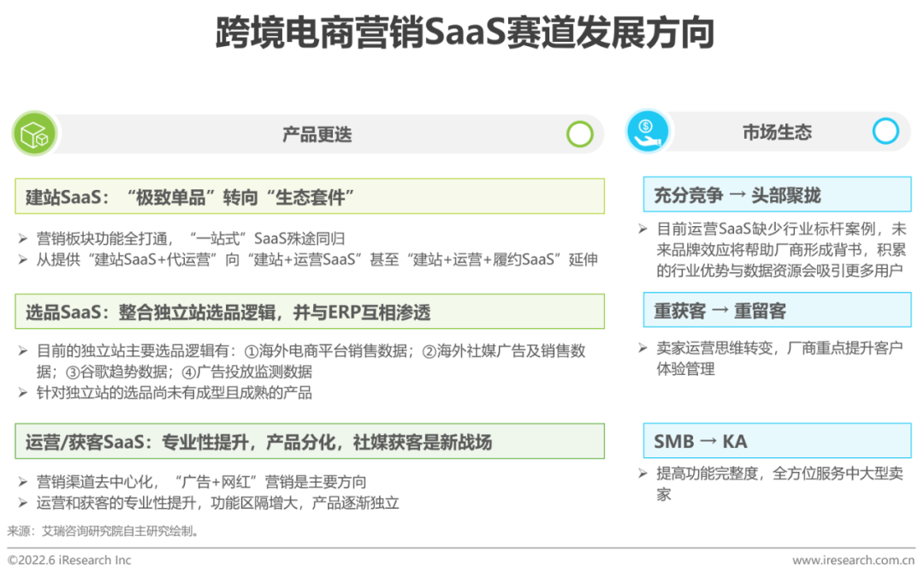The height and width of the screenshot is (578, 924).
Task: Click the 重获客 → 重留客 header
Action: [x=775, y=310]
